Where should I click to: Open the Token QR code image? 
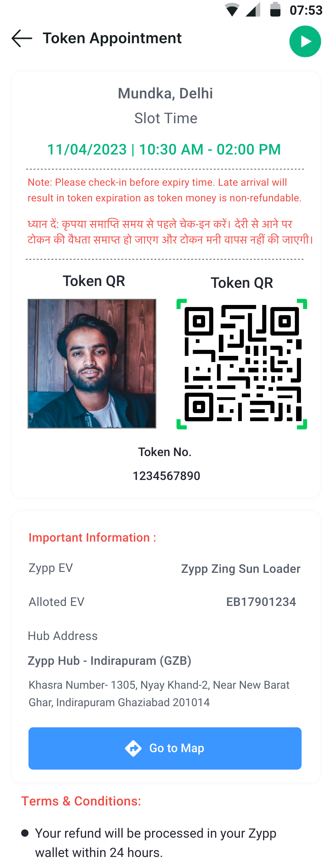click(242, 364)
